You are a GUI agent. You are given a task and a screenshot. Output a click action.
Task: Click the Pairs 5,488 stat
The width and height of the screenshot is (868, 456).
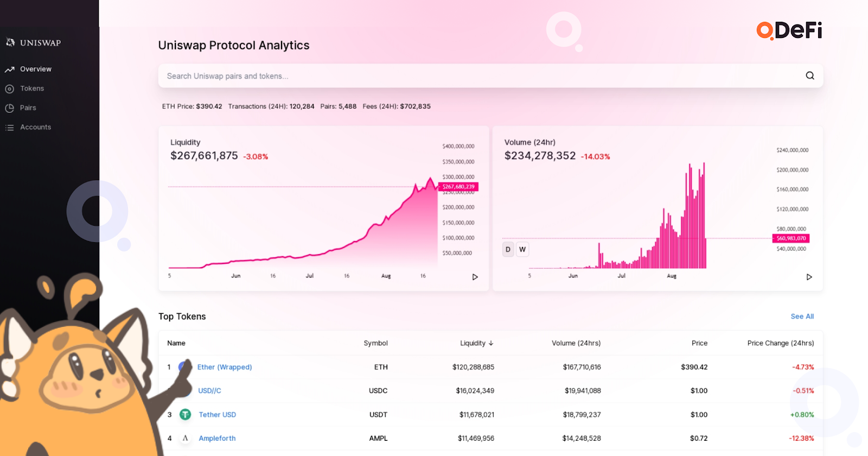coord(339,106)
